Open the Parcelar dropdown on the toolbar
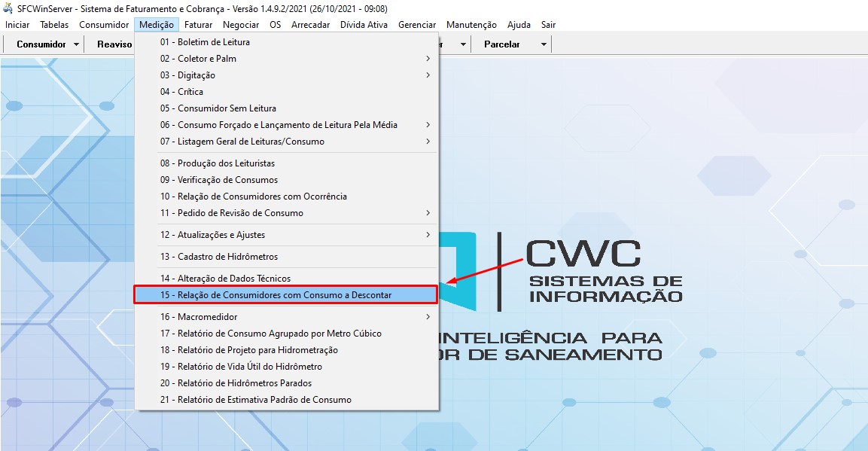868x451 pixels. (543, 44)
